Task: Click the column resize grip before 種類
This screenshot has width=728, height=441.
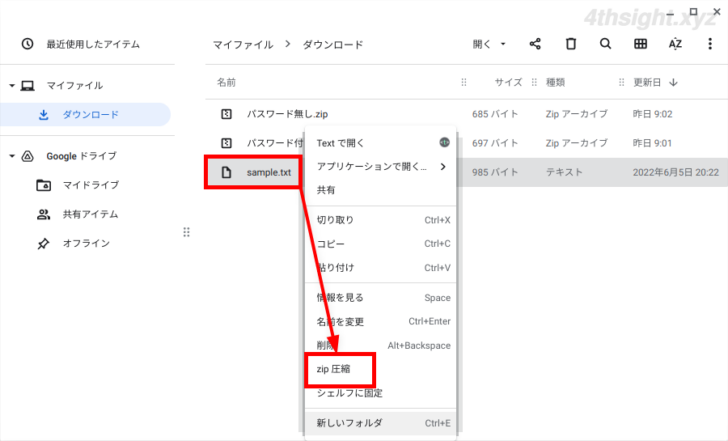Action: (534, 83)
